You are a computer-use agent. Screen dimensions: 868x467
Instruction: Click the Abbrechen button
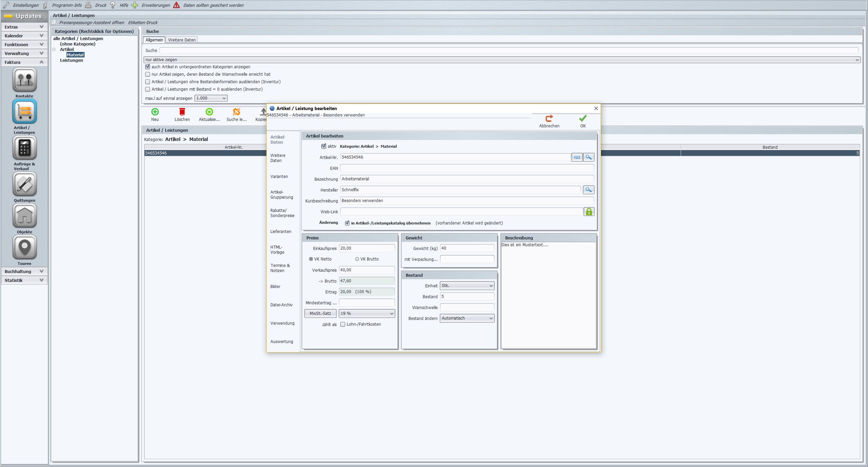549,121
